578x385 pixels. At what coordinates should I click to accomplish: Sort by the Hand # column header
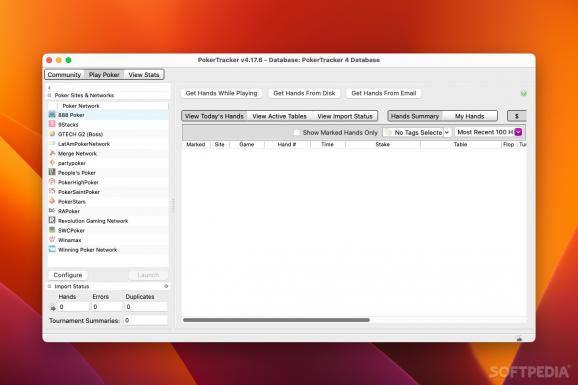287,145
